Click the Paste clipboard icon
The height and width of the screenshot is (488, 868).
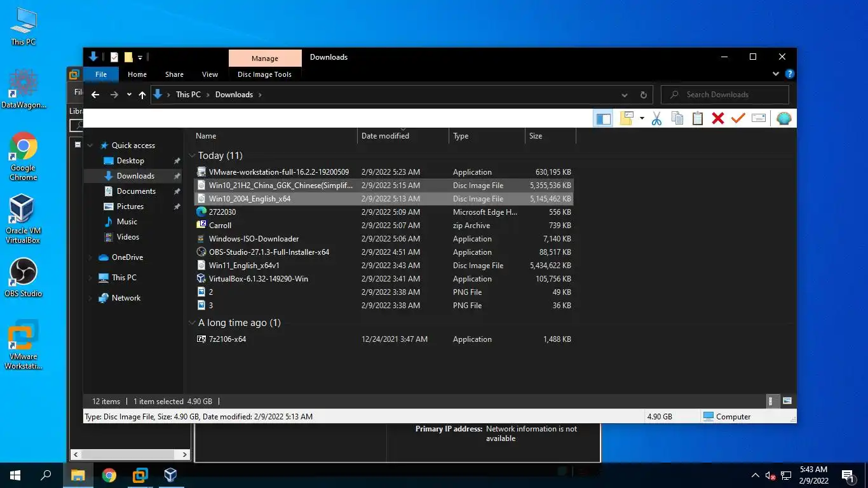[x=698, y=118]
